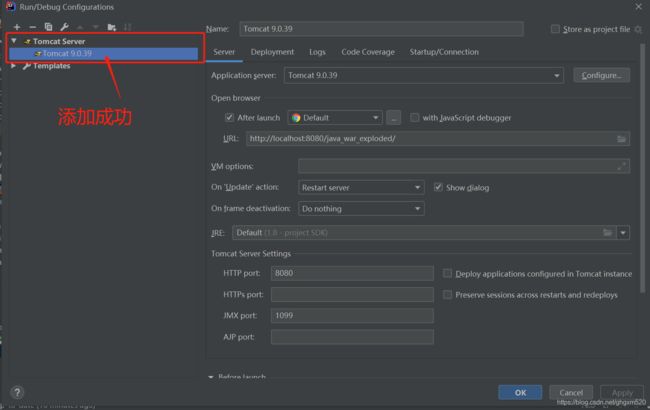
Task: Create new folder icon in toolbar
Action: (x=112, y=27)
